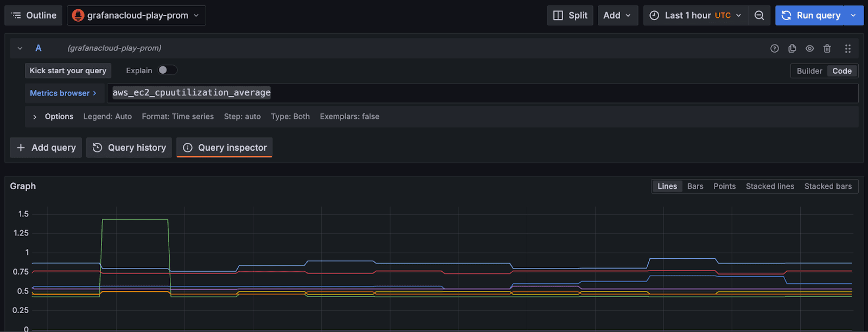
Task: Open the Query inspector
Action: click(x=225, y=148)
